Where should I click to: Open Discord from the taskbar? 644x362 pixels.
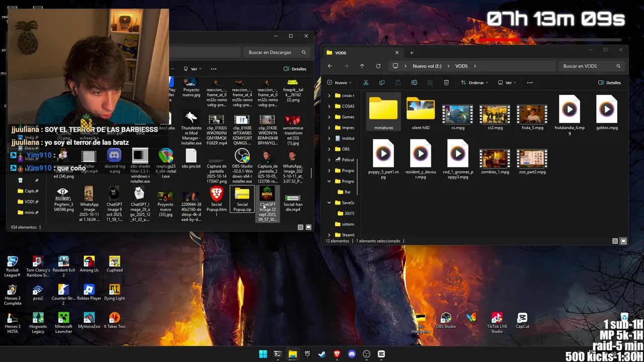coord(352,354)
